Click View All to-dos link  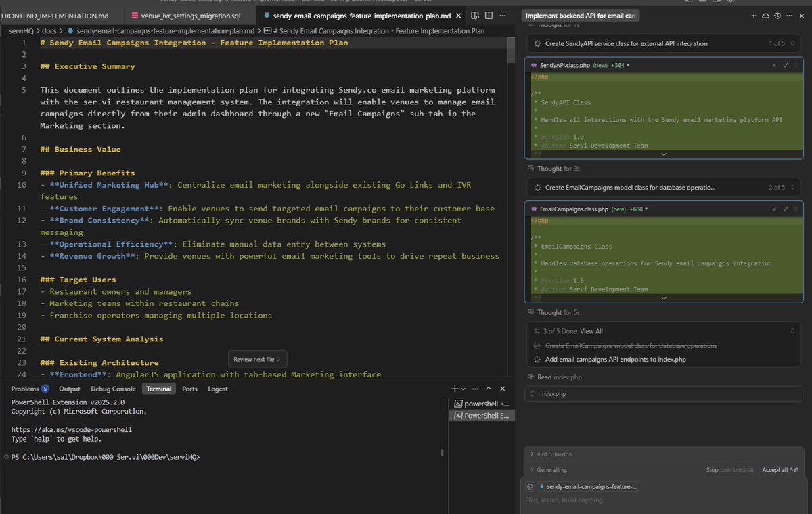pos(591,331)
